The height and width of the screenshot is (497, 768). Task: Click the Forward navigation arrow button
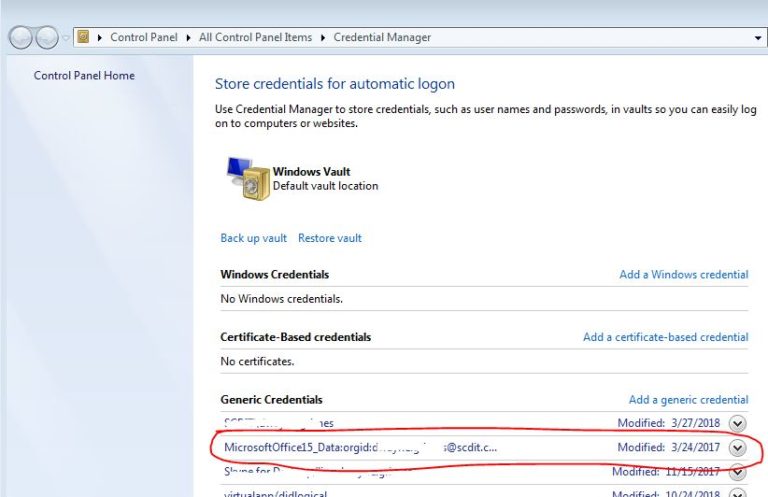(46, 38)
